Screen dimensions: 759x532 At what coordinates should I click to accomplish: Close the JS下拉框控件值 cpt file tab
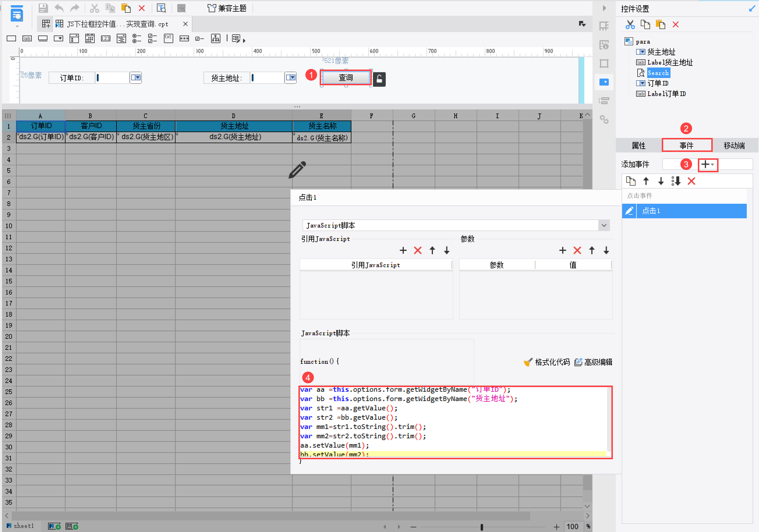185,24
